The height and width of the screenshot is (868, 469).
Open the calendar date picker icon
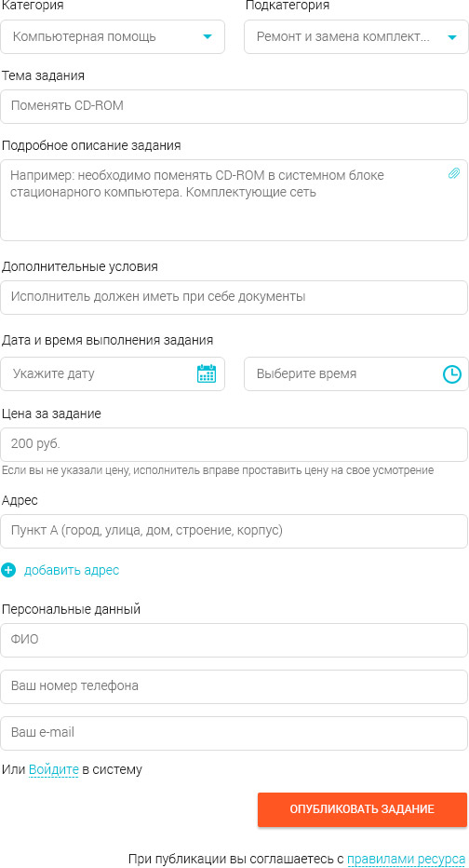tap(207, 373)
